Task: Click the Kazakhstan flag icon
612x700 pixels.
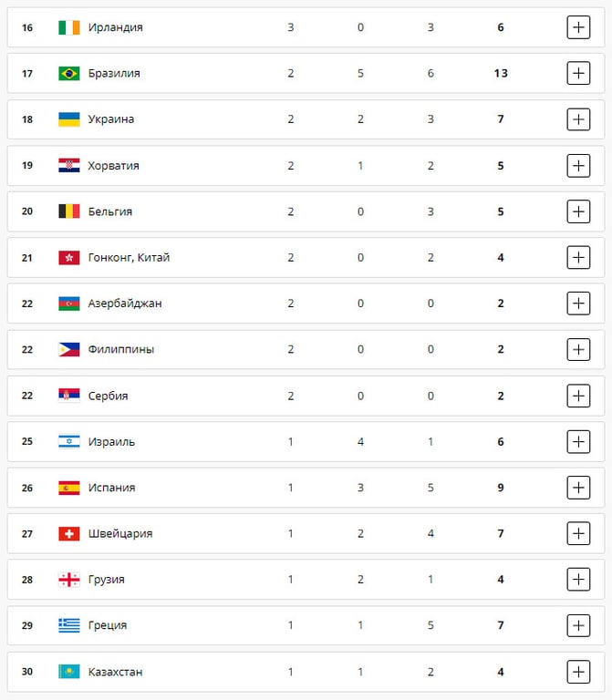Action: [68, 672]
